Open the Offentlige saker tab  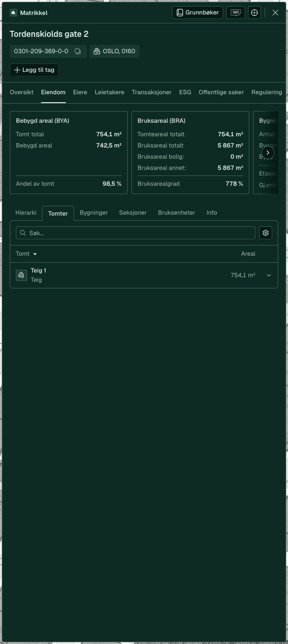coord(221,92)
